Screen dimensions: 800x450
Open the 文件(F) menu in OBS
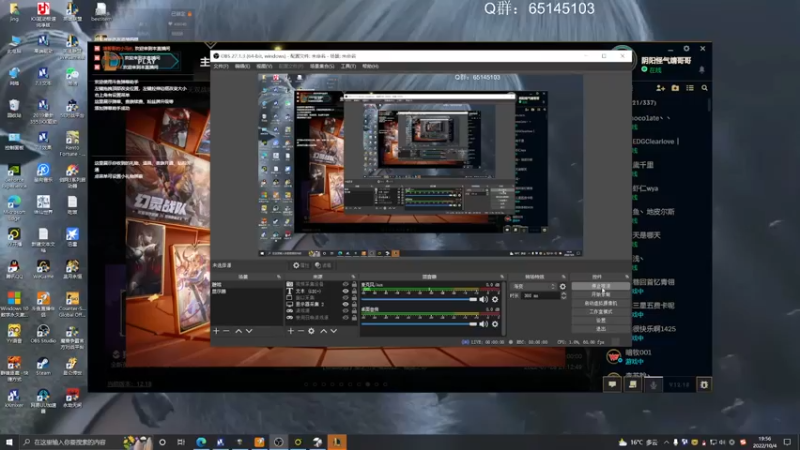(221, 66)
